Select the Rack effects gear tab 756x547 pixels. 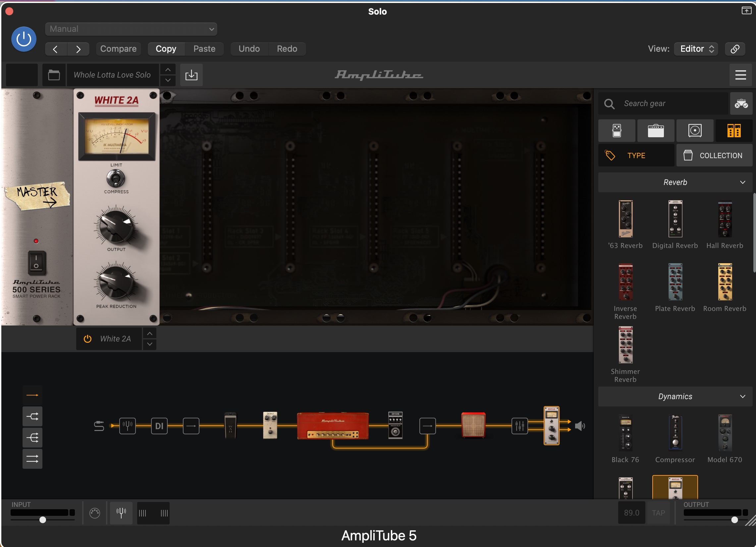pyautogui.click(x=734, y=130)
